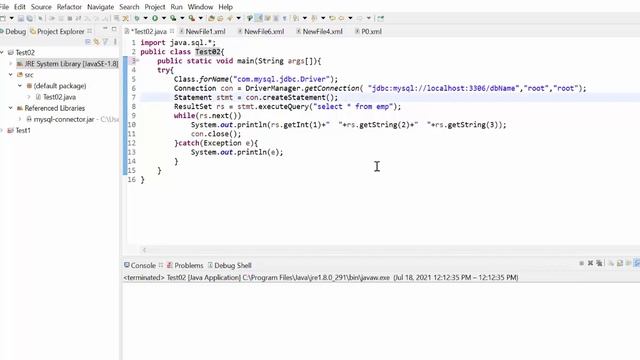Click the Link with Editor icon in Project Explorer
The image size is (640, 360).
[96, 42]
